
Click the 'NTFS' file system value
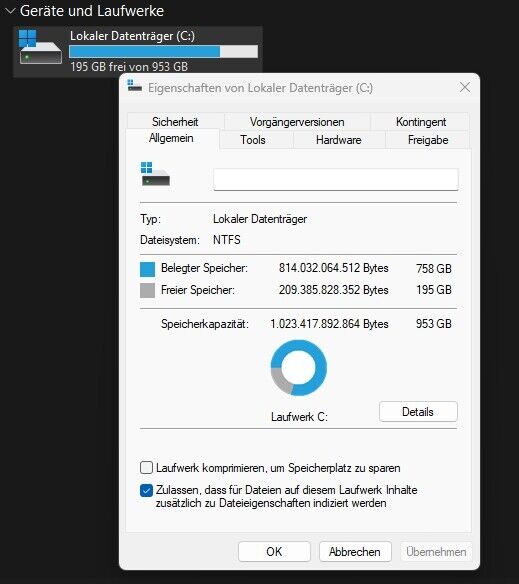pos(227,240)
